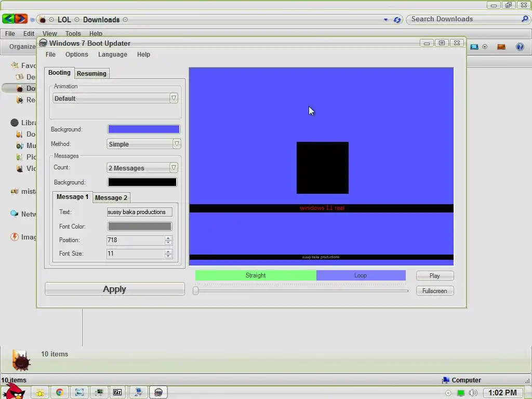Switch to the Resuming tab
This screenshot has width=532, height=399.
91,74
